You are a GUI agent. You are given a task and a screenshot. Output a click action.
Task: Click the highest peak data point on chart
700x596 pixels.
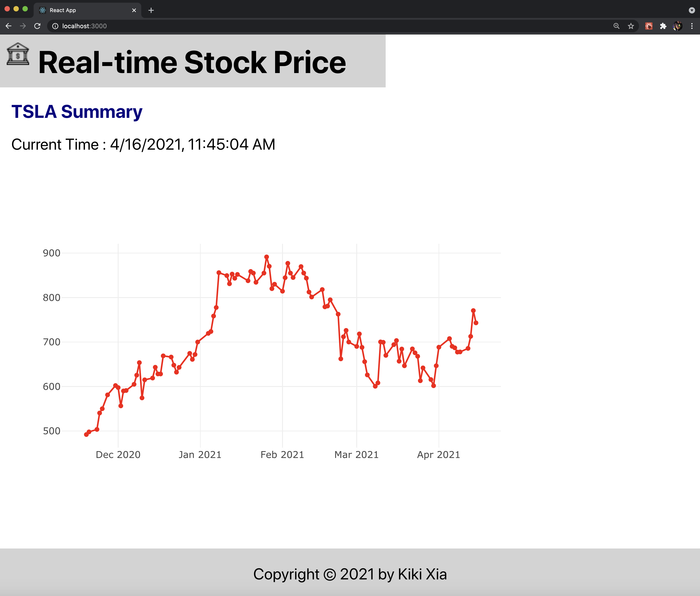coord(267,257)
